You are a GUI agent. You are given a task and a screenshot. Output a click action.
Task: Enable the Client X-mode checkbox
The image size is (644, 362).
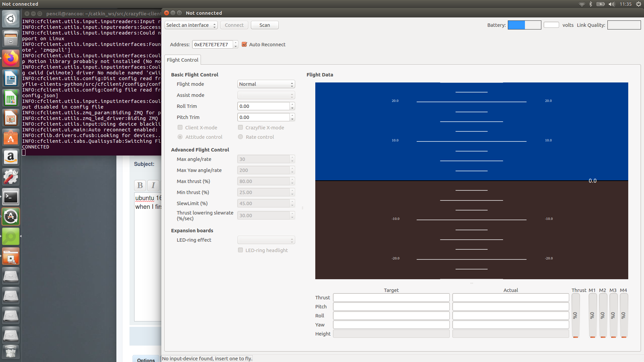(x=180, y=127)
